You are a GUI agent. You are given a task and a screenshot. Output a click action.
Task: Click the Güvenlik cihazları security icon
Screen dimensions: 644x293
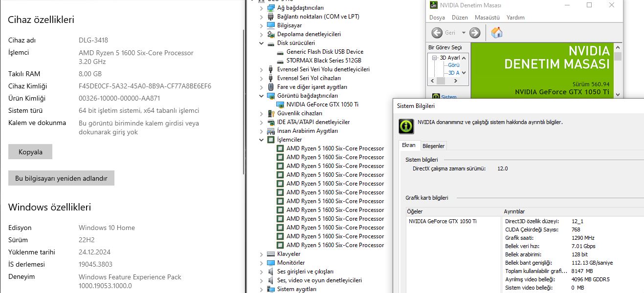tap(271, 113)
